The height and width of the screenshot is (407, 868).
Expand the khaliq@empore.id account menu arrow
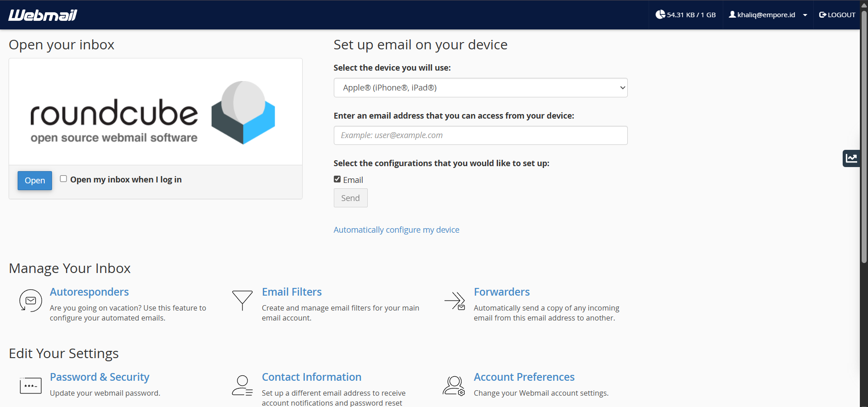pyautogui.click(x=805, y=15)
